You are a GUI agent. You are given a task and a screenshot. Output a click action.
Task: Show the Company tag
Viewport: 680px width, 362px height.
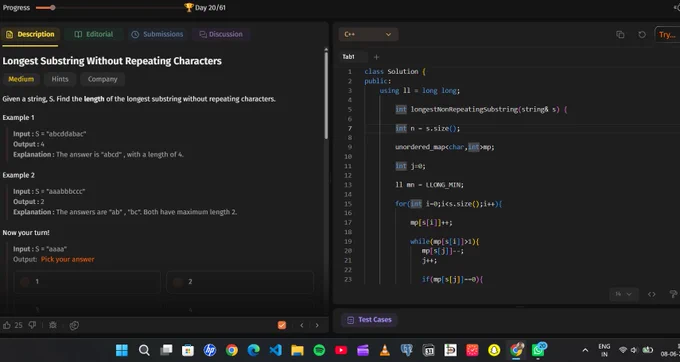(x=102, y=79)
